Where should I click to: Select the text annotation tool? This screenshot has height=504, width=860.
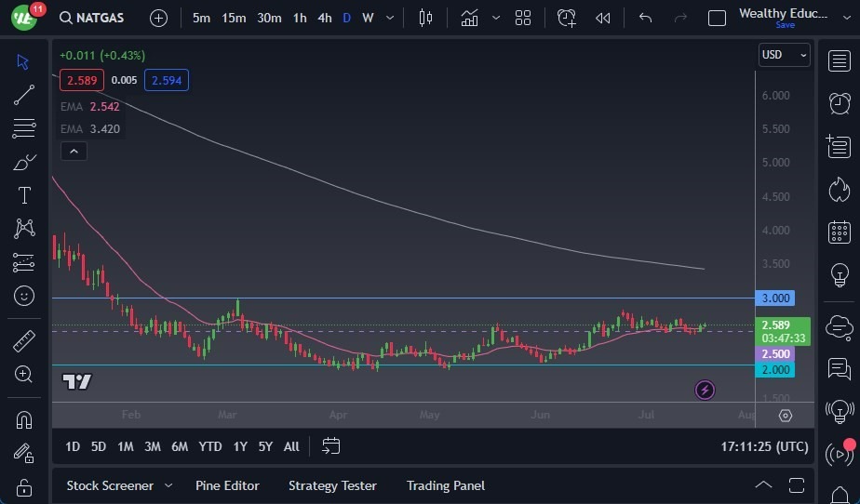[x=24, y=195]
